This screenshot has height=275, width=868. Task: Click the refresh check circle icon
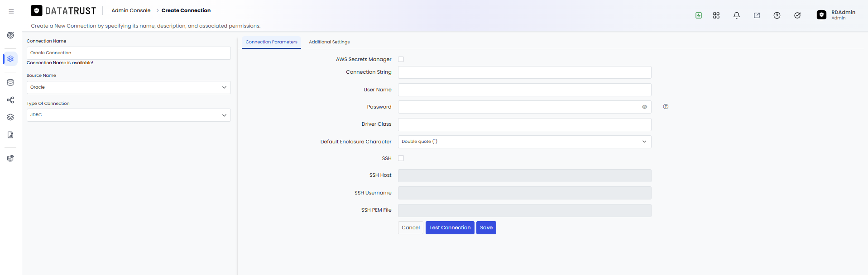pyautogui.click(x=797, y=15)
